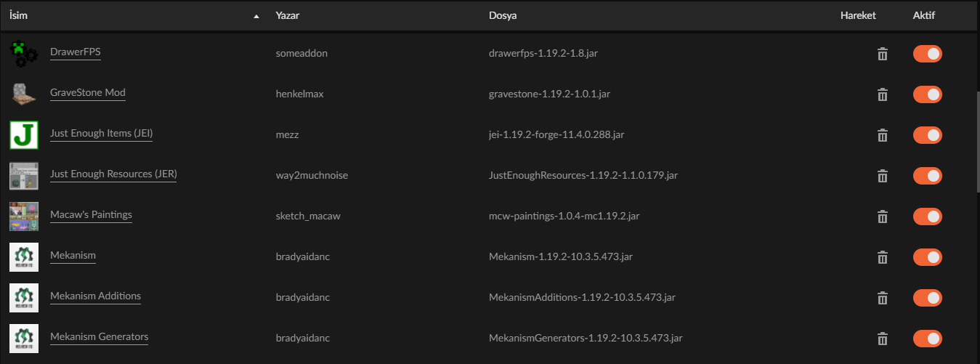The image size is (980, 364).
Task: Sort by Dosya column header
Action: [503, 15]
